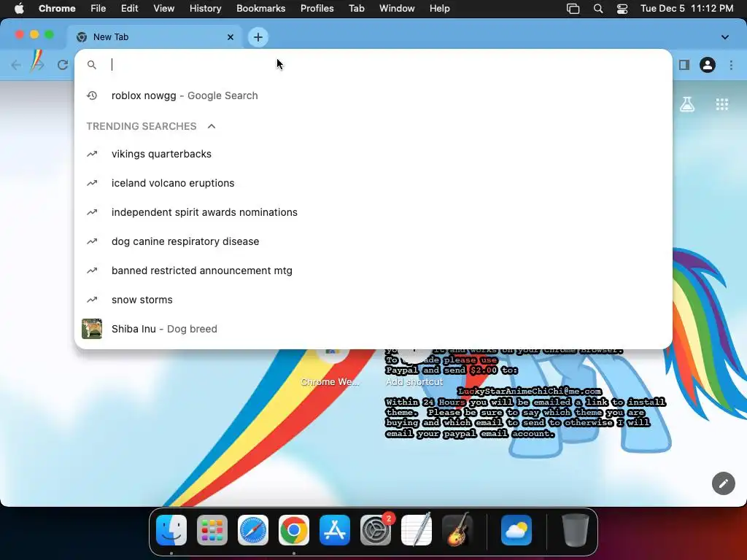The width and height of the screenshot is (747, 560).
Task: Open the Profiles menu
Action: [317, 9]
